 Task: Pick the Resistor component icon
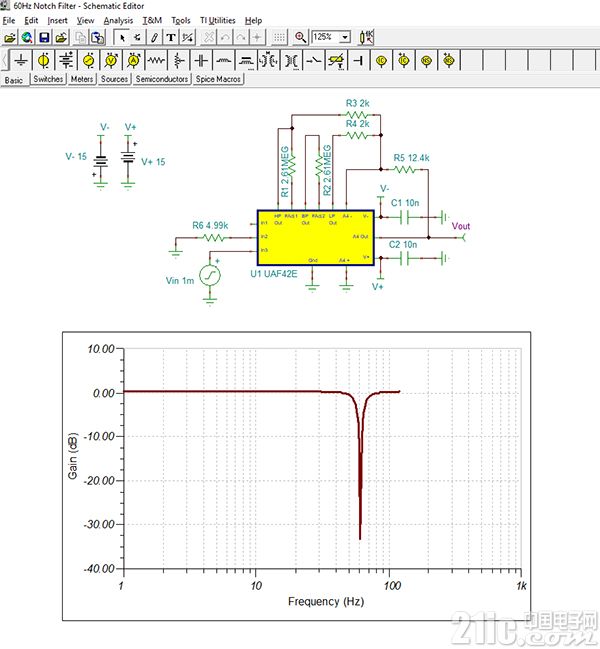pyautogui.click(x=156, y=60)
